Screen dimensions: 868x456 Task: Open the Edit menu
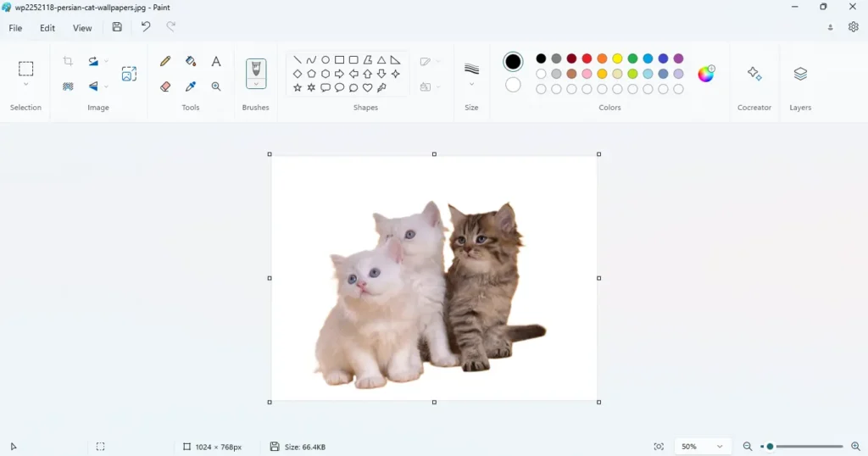click(47, 28)
